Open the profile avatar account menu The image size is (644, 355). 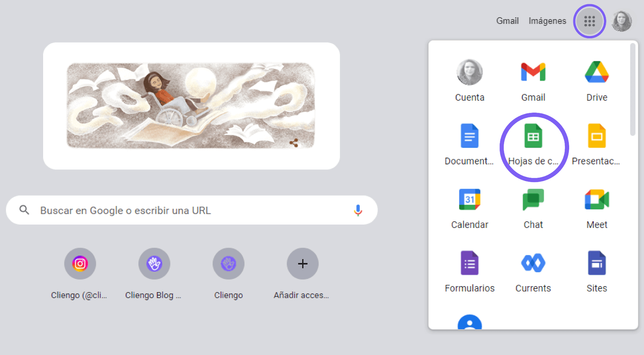coord(621,21)
